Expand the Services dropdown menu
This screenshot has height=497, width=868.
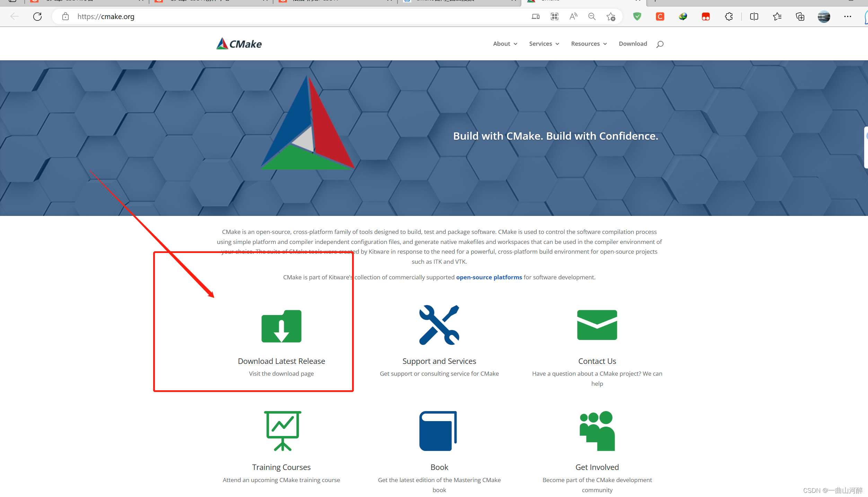click(x=544, y=44)
